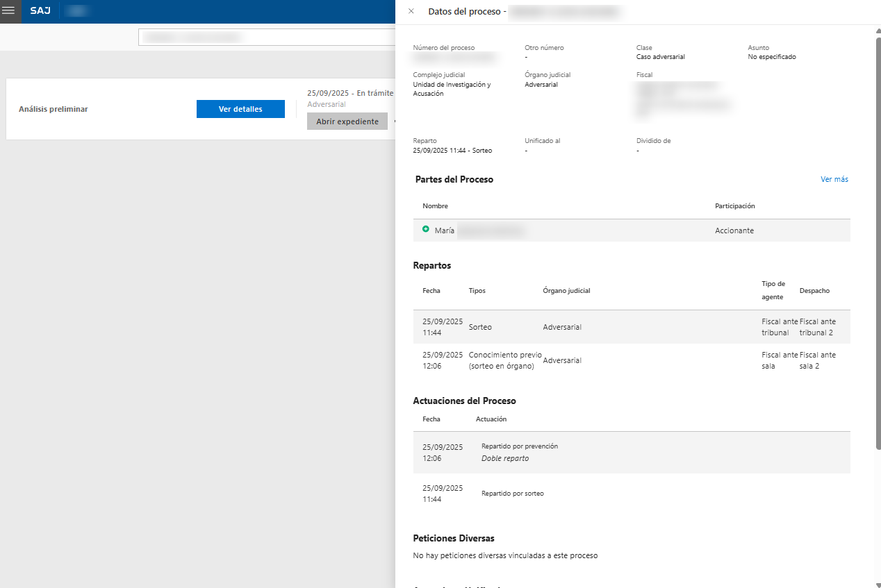Open the Ver más link

click(834, 179)
